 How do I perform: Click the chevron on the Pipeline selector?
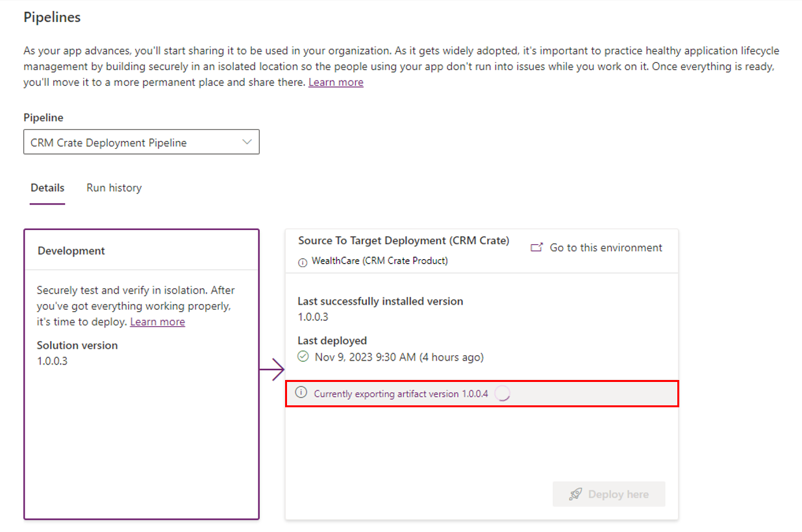tap(246, 142)
